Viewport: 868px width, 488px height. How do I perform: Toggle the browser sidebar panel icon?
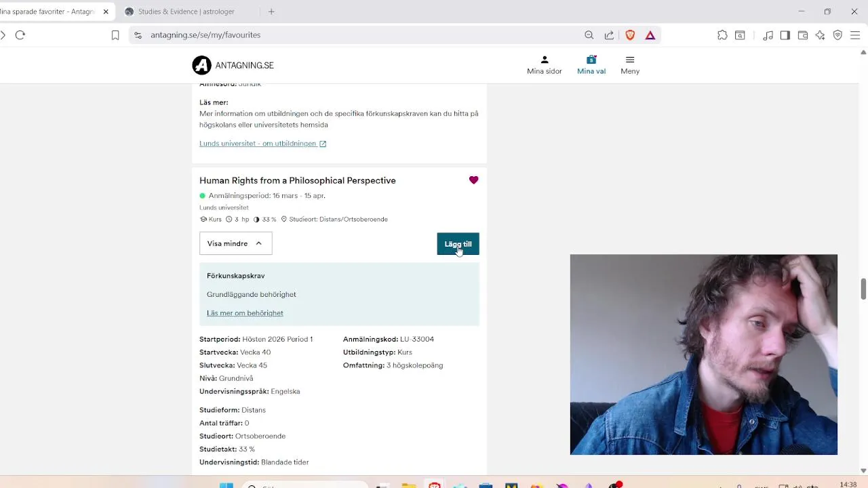coord(785,35)
